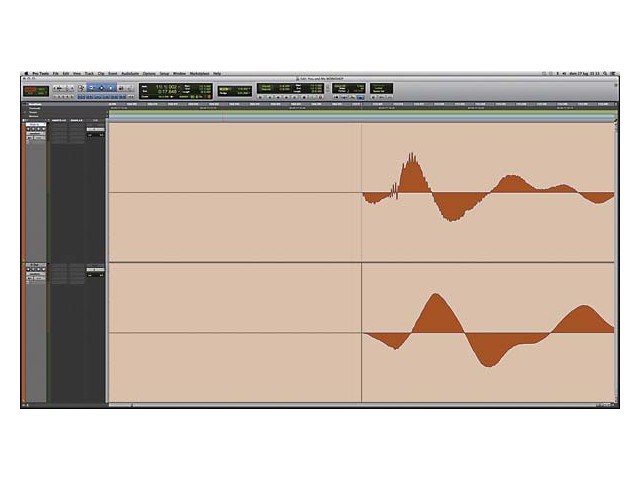Open the Setup menu
Viewport: 640px width, 480px height.
(x=164, y=73)
